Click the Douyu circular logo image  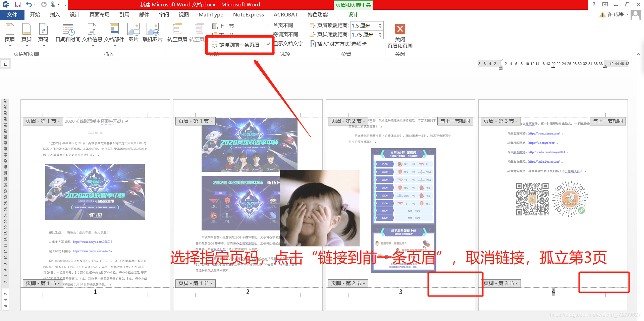tap(570, 199)
